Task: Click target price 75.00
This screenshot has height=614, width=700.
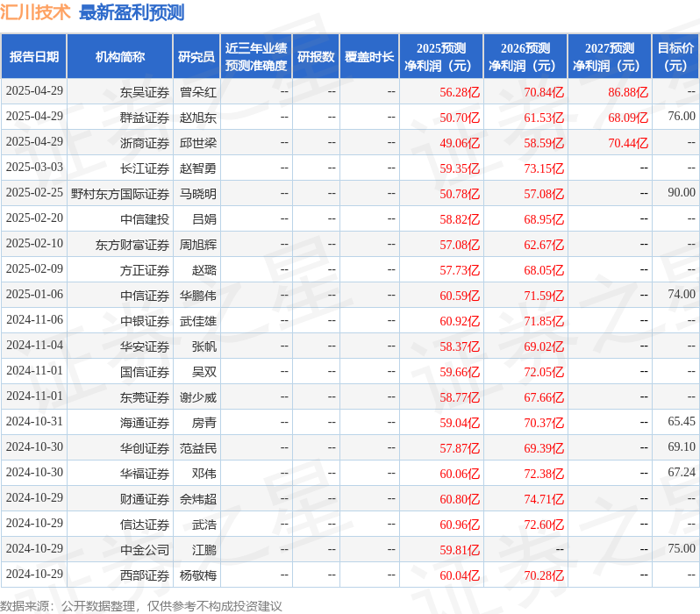Action: tap(682, 549)
